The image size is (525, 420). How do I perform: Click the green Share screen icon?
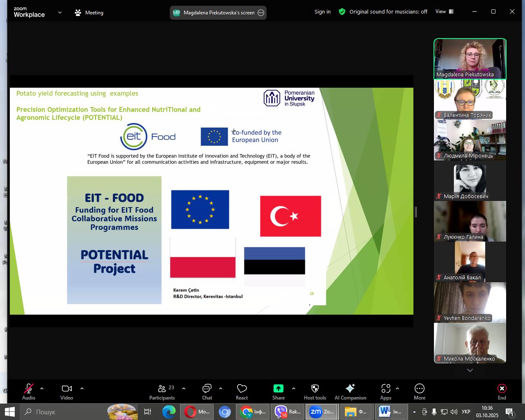tap(278, 388)
